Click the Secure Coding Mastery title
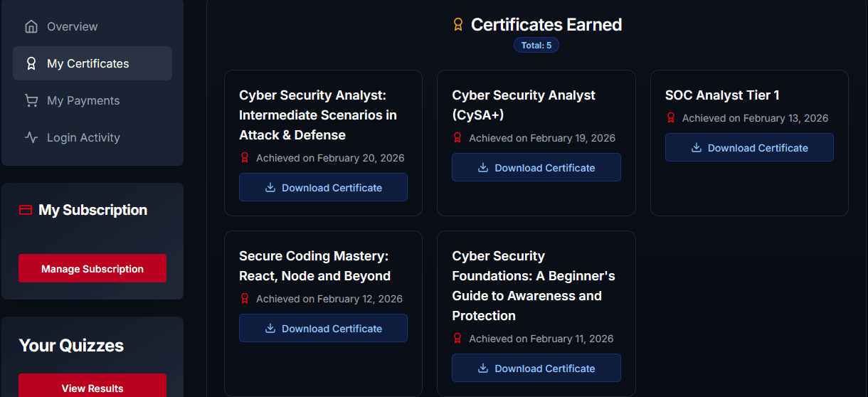The height and width of the screenshot is (397, 868). 314,266
